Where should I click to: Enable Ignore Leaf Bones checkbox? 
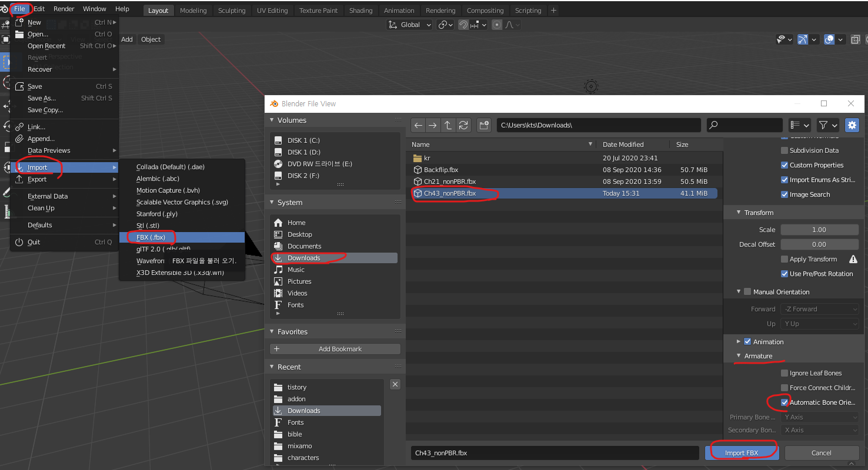tap(784, 373)
